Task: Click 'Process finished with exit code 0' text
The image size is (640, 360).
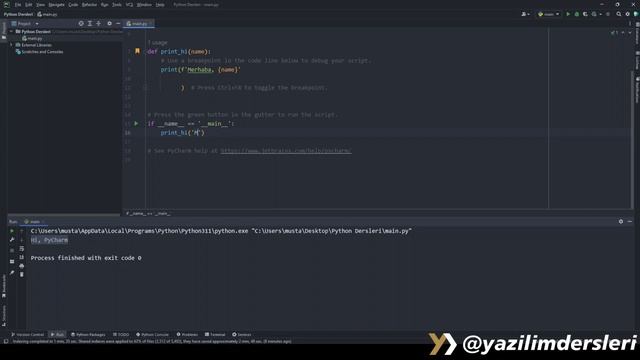Action: tap(86, 258)
